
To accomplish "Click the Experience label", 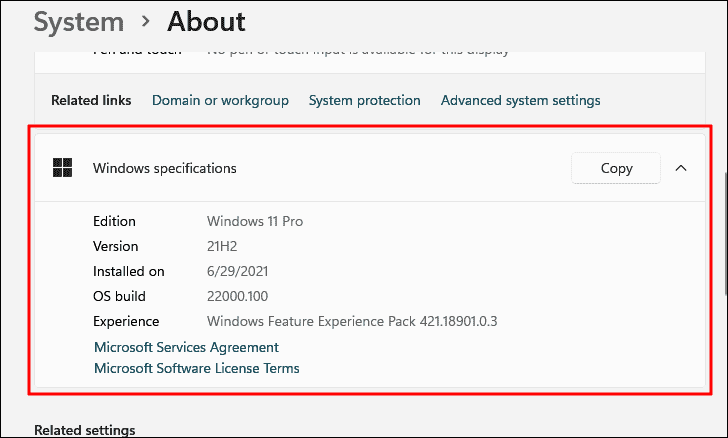I will (x=126, y=321).
